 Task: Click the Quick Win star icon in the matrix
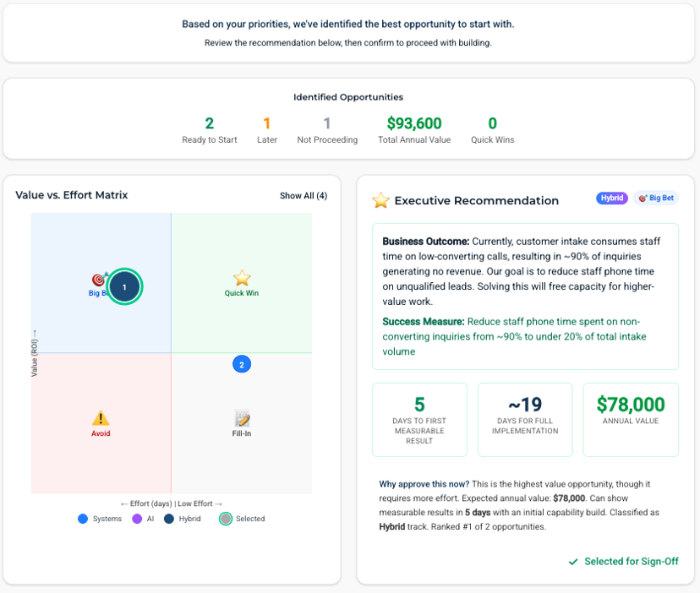coord(243,279)
